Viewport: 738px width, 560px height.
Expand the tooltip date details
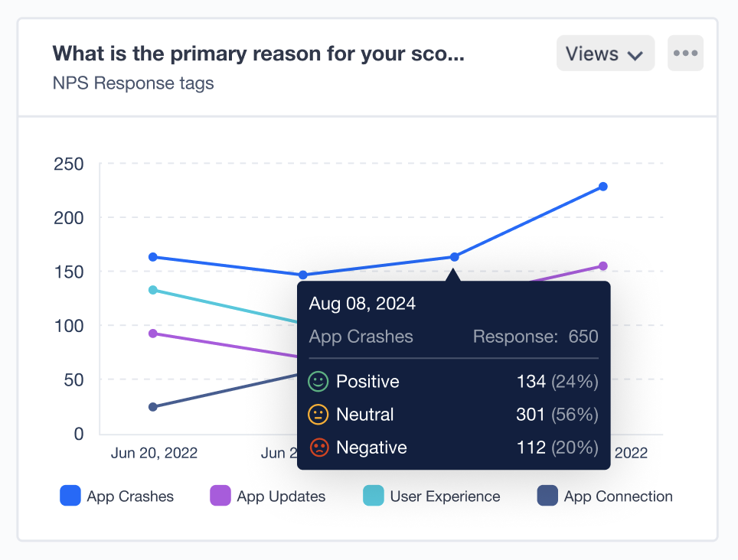pyautogui.click(x=361, y=304)
